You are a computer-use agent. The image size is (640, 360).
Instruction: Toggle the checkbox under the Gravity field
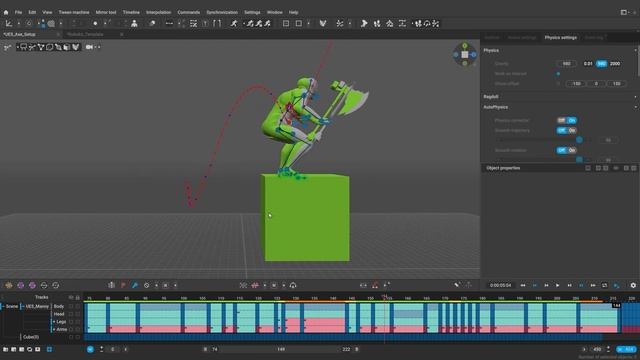(558, 74)
